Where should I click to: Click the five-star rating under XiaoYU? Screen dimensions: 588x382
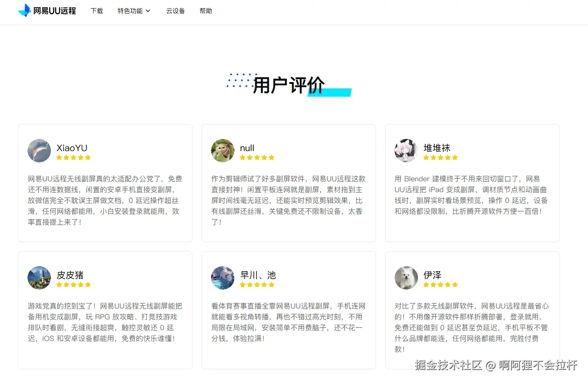point(73,157)
